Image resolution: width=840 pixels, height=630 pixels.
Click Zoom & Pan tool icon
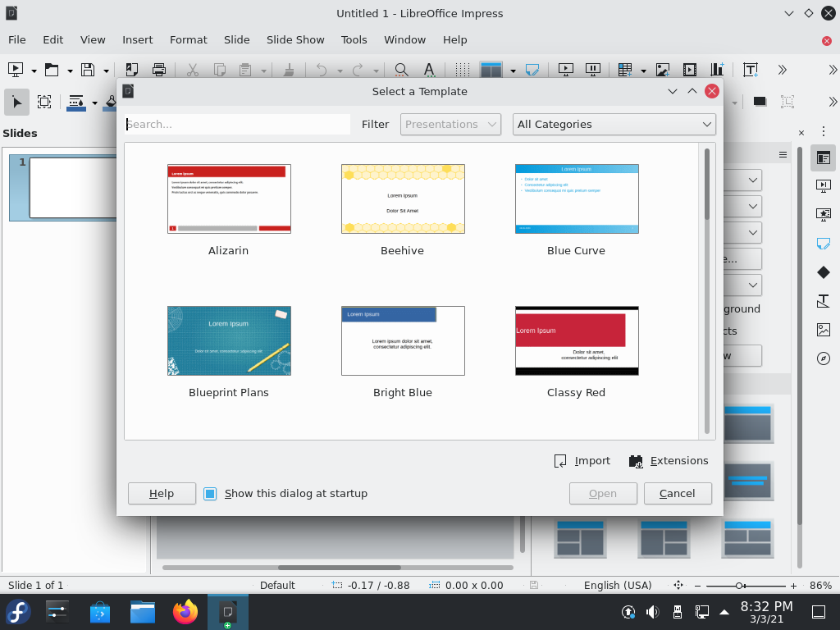coord(44,102)
